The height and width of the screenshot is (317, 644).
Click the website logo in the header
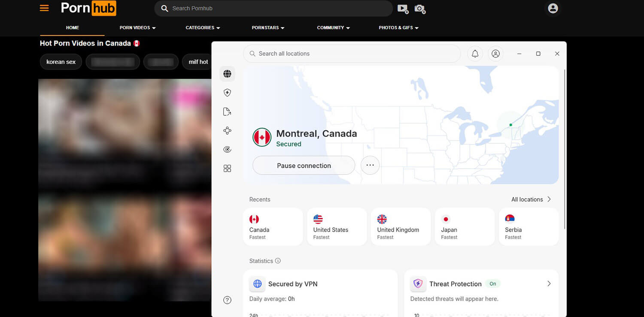point(88,8)
